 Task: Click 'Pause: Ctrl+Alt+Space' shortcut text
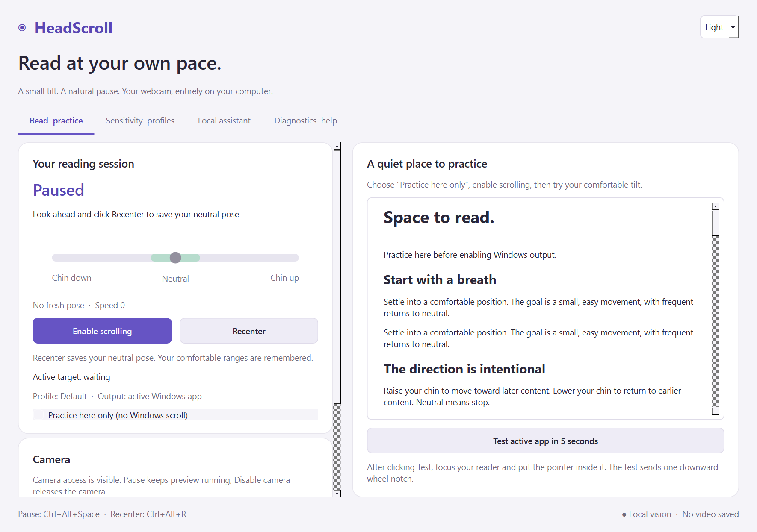(x=59, y=514)
